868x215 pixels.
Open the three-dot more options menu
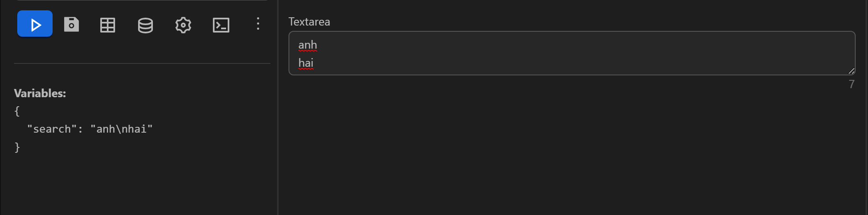point(258,24)
